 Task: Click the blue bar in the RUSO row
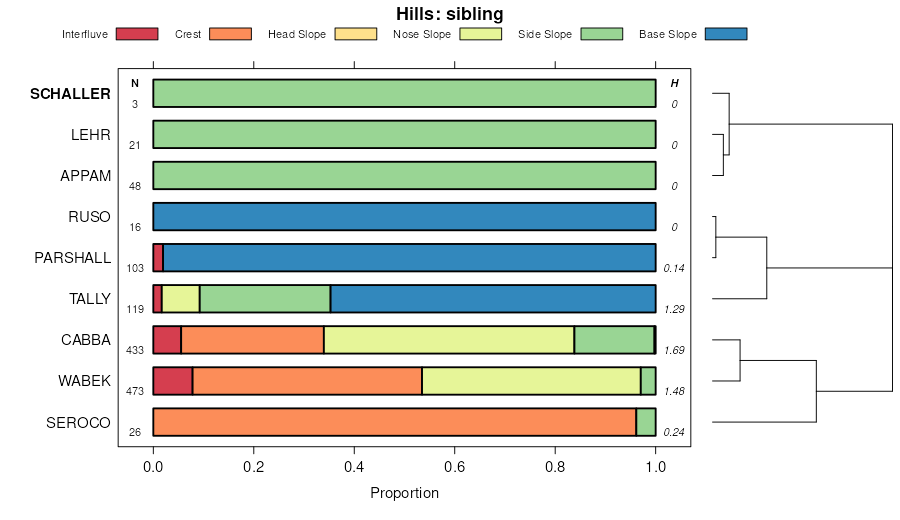click(x=404, y=217)
